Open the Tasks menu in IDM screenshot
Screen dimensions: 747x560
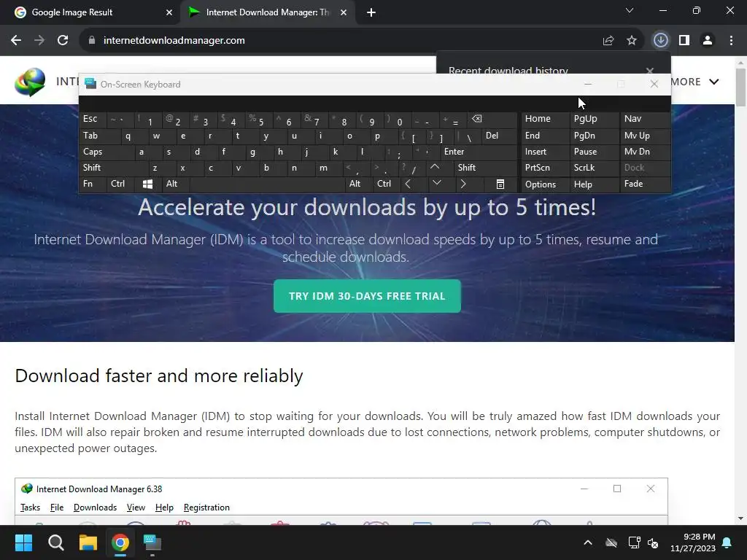click(x=30, y=507)
